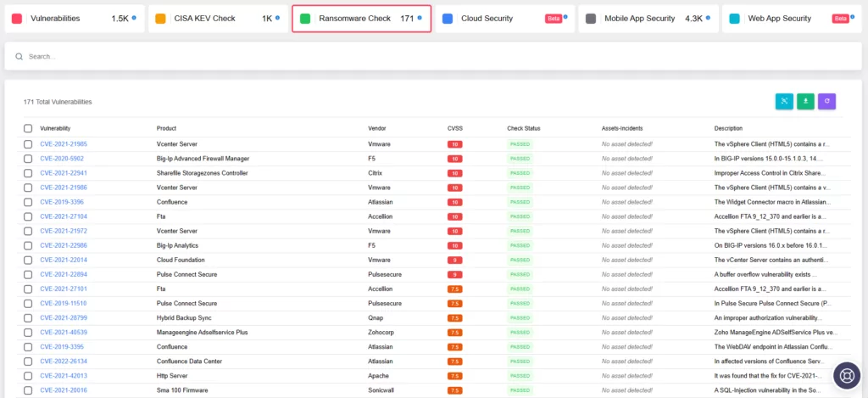
Task: Open the Web App Security tab
Action: [x=793, y=19]
